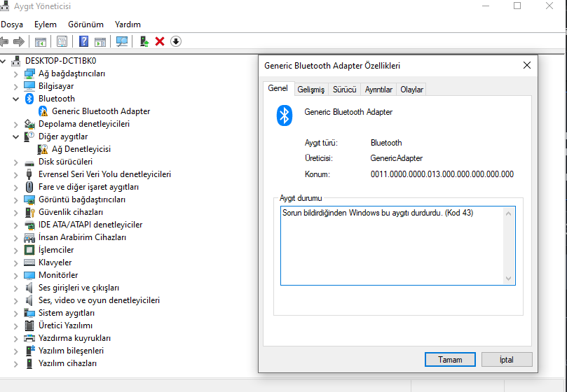Image resolution: width=567 pixels, height=392 pixels.
Task: Click the Forward arrow toolbar icon
Action: tap(19, 41)
